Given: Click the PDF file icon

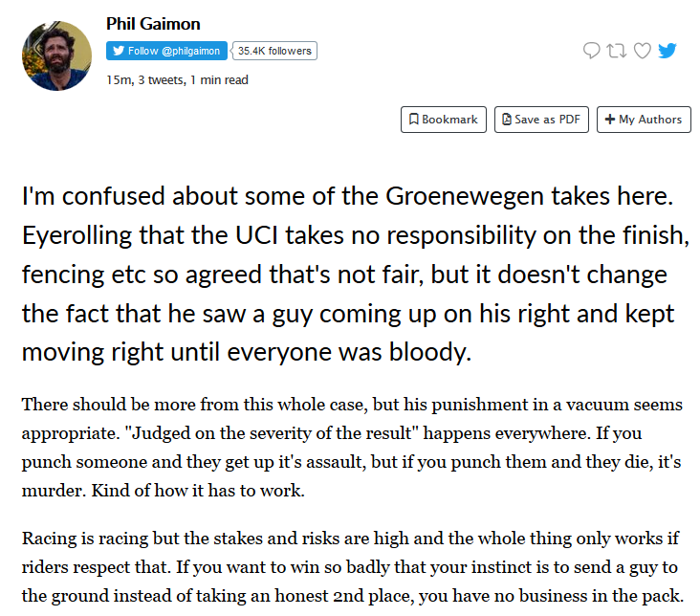Looking at the screenshot, I should click(507, 120).
